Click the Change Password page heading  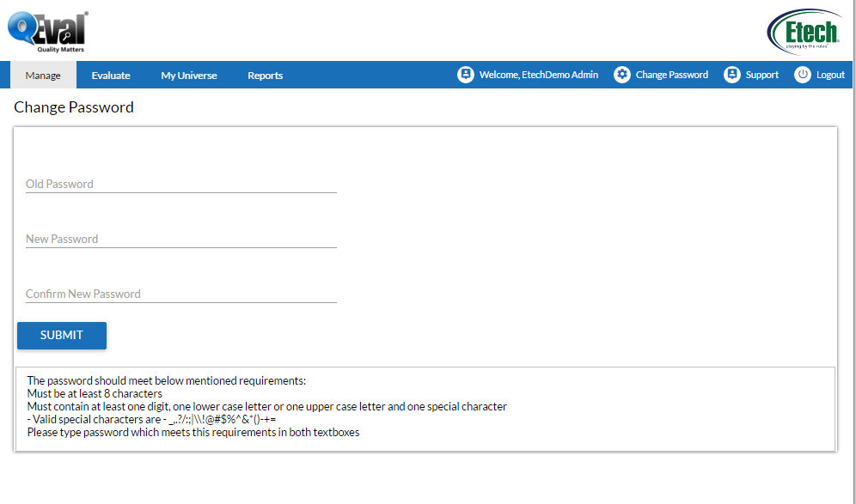pyautogui.click(x=74, y=107)
